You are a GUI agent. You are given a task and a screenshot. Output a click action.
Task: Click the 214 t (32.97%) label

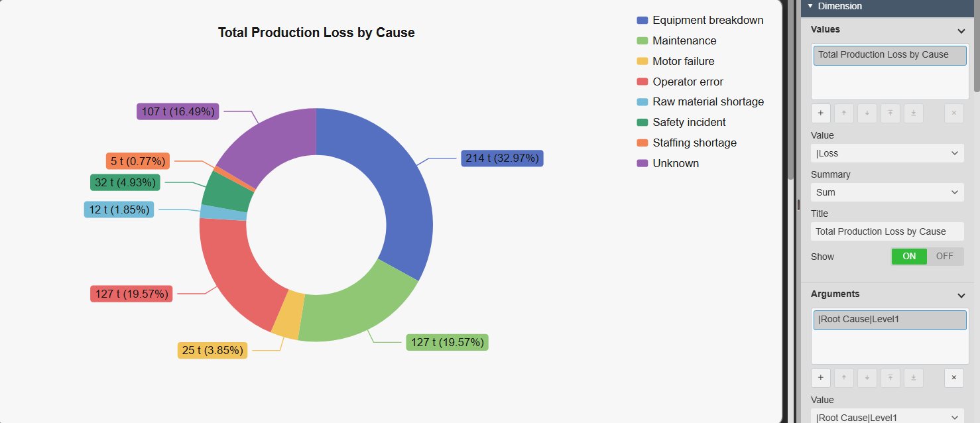[502, 158]
